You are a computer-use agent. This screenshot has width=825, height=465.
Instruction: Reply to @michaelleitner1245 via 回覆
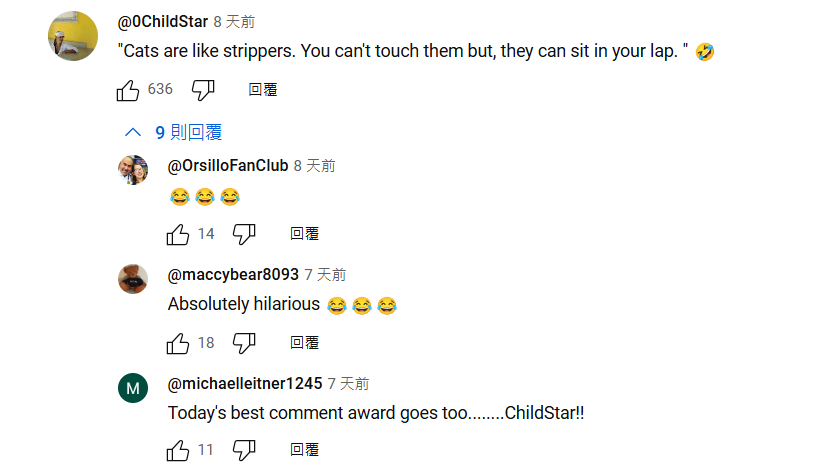(304, 450)
